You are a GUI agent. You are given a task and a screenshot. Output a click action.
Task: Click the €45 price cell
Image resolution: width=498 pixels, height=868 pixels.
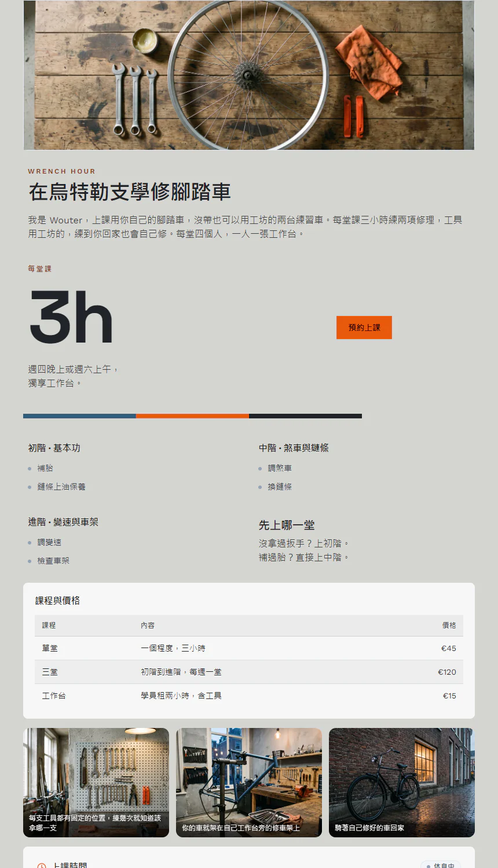click(449, 648)
